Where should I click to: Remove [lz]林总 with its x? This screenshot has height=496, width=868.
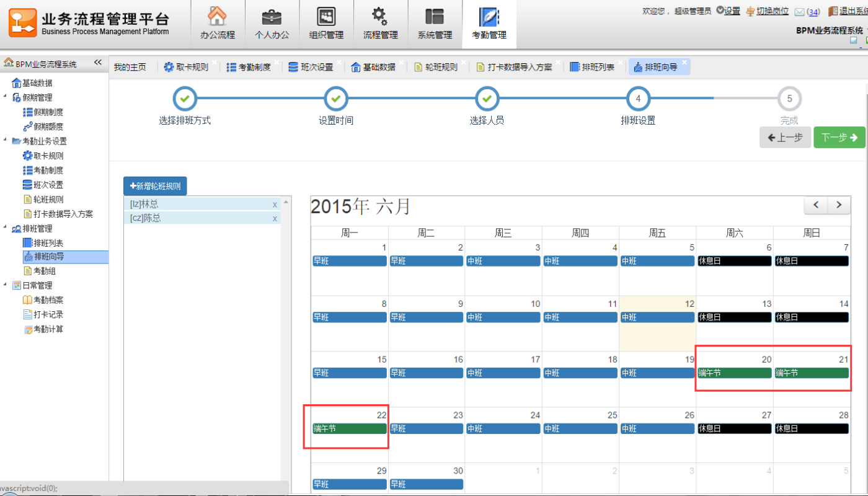(x=275, y=204)
